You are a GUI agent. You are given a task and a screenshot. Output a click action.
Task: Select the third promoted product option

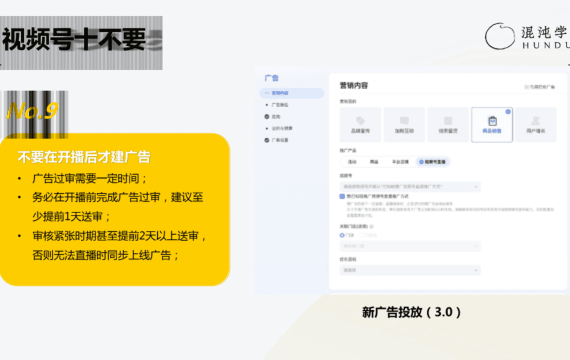click(400, 162)
